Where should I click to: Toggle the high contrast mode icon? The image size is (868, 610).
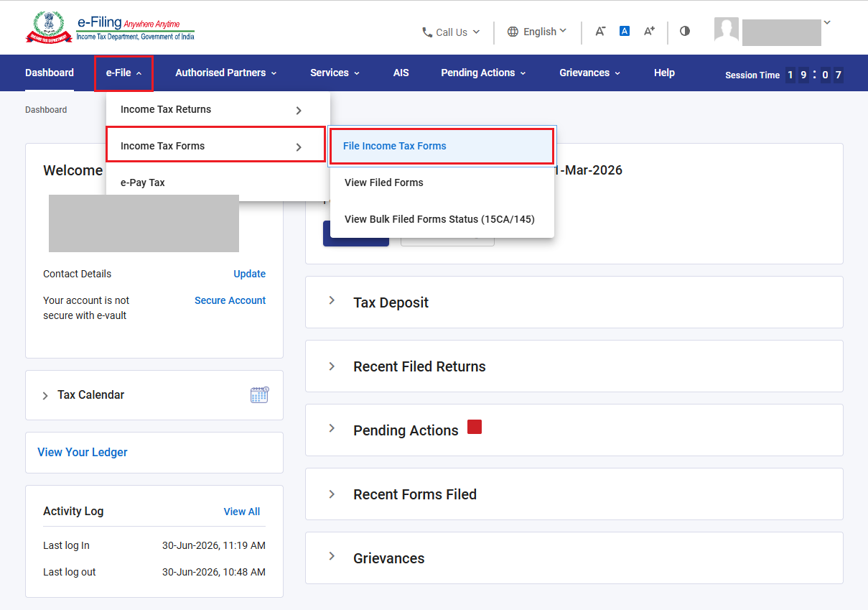tap(685, 31)
